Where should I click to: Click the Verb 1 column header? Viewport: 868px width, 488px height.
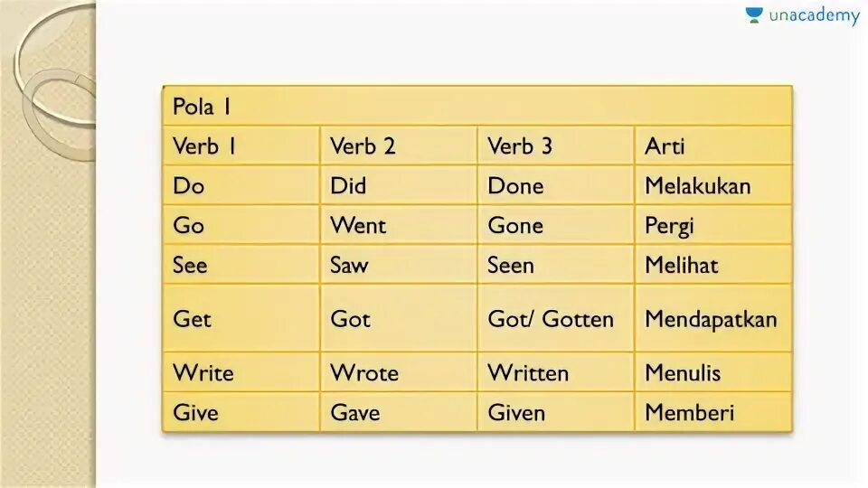tap(241, 145)
